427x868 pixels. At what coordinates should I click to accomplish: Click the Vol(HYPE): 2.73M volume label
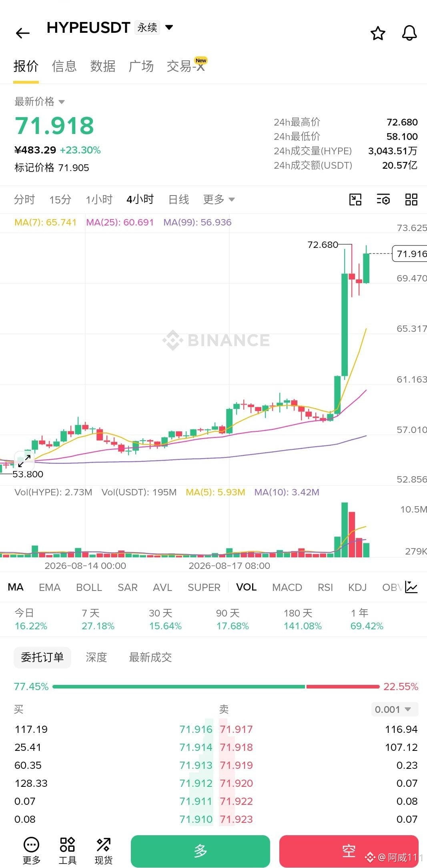53,492
